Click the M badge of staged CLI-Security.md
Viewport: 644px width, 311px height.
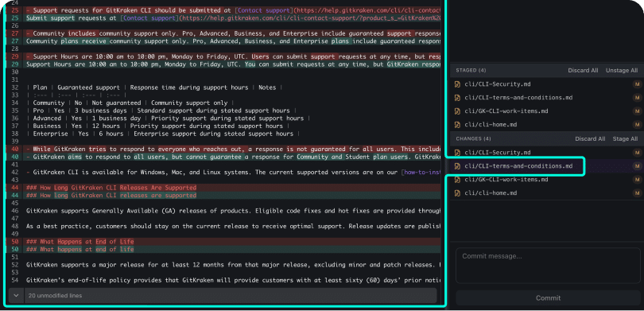[x=637, y=84]
